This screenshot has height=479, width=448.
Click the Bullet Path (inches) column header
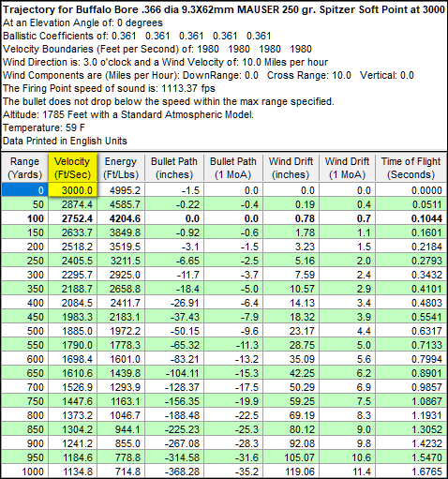coord(174,168)
